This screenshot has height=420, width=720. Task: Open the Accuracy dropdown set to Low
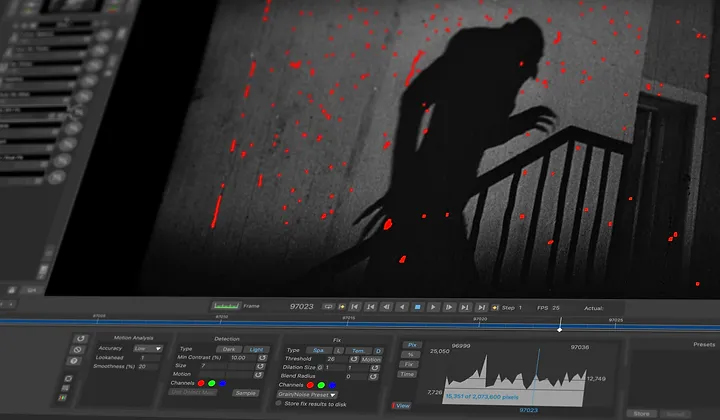[148, 348]
